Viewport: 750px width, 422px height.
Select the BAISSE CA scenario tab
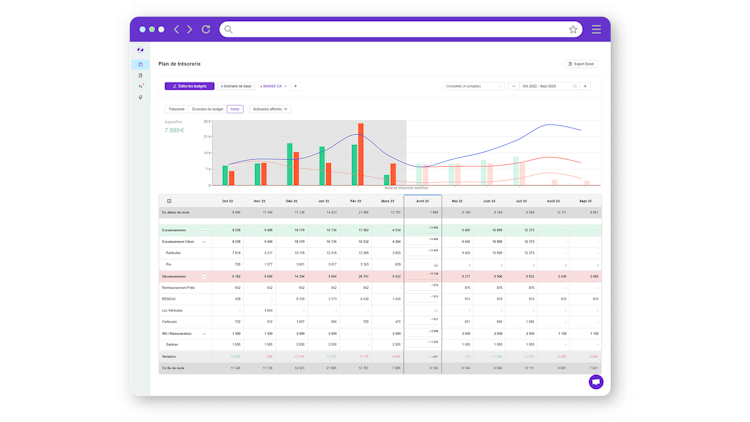[x=271, y=86]
